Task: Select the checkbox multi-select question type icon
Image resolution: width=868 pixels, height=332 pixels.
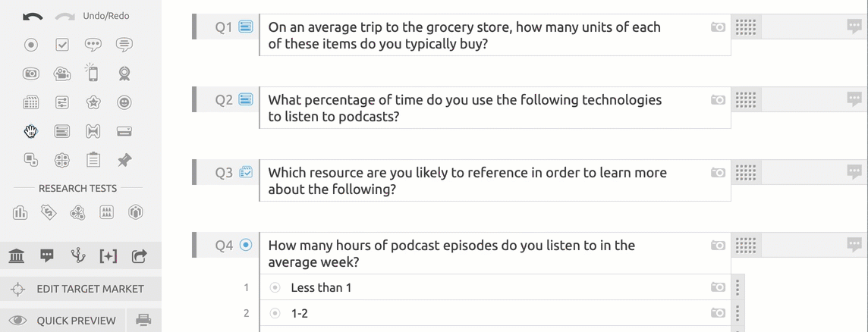Action: click(62, 45)
